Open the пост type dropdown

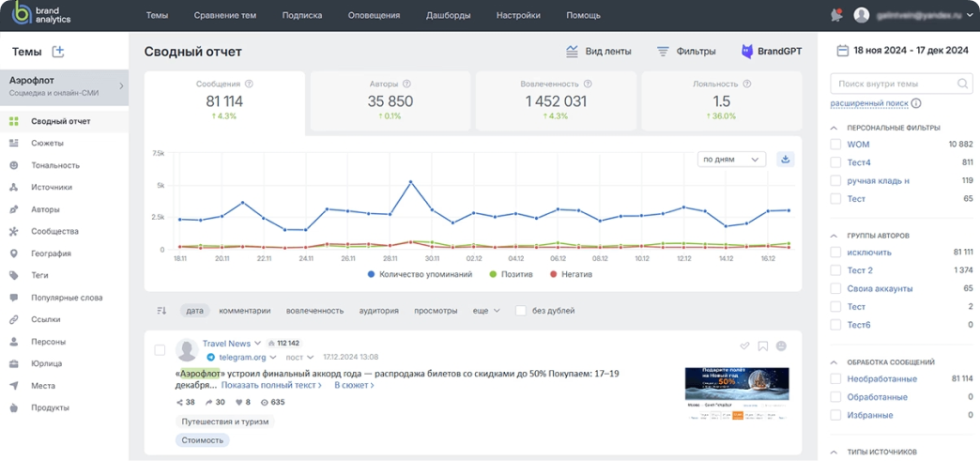[x=300, y=357]
